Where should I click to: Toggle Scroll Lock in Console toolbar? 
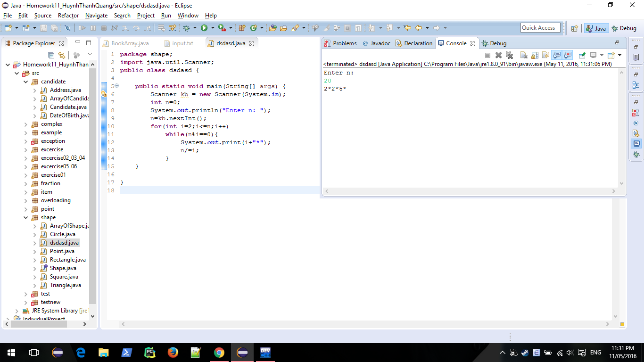(x=535, y=55)
